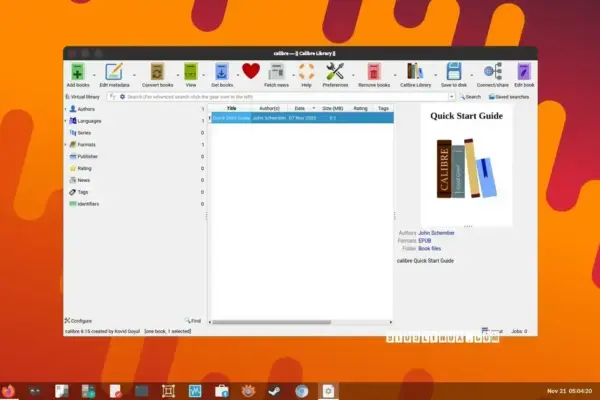Click the Help lifebuoy icon

click(307, 72)
